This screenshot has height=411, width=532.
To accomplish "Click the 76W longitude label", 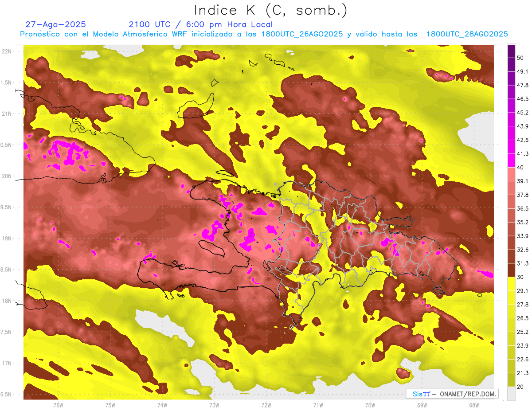I will [58, 405].
